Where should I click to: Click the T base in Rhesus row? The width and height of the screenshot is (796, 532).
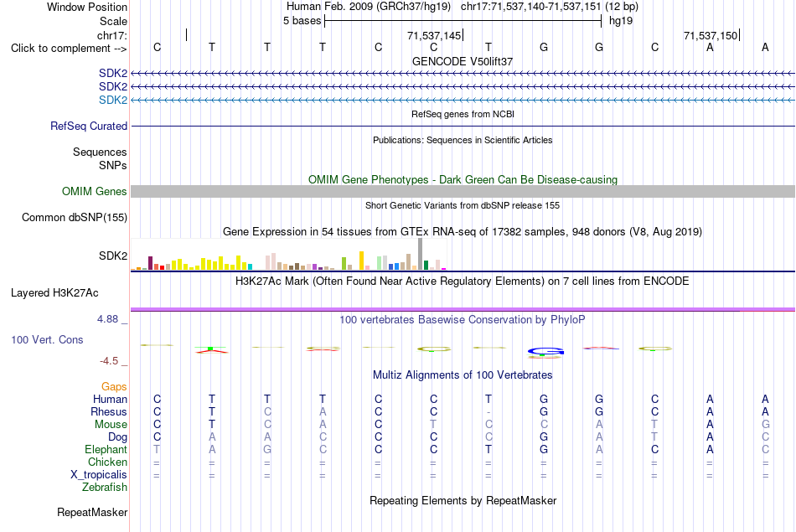(212, 411)
